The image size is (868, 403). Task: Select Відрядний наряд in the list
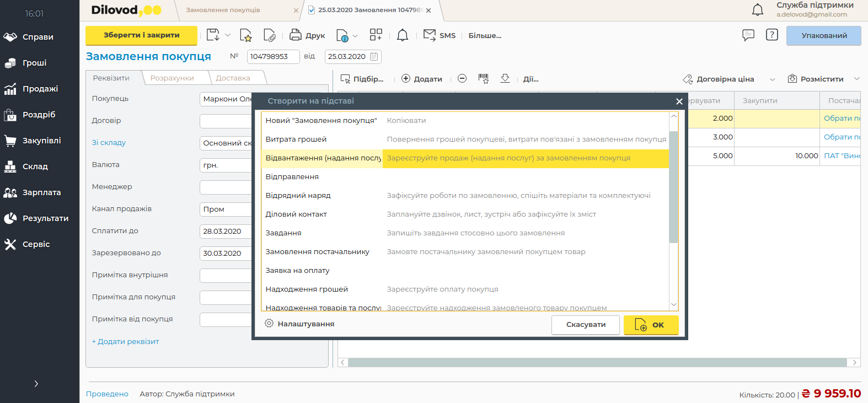[x=298, y=196]
